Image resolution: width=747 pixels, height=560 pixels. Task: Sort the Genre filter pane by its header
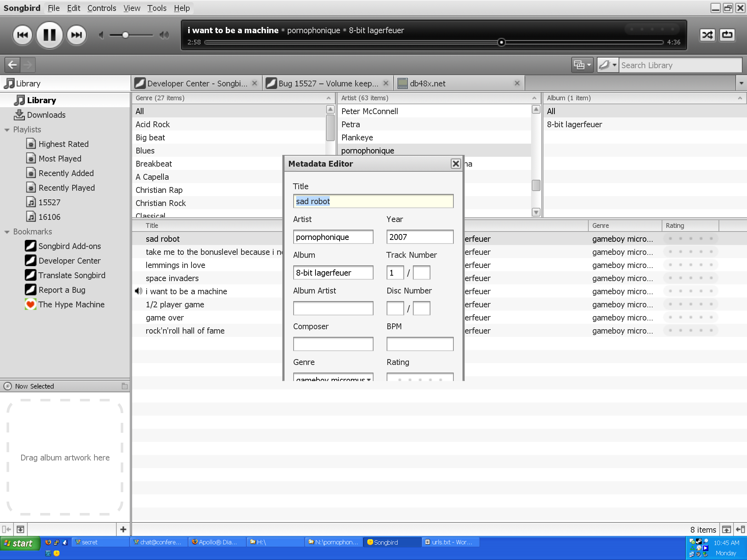[233, 98]
